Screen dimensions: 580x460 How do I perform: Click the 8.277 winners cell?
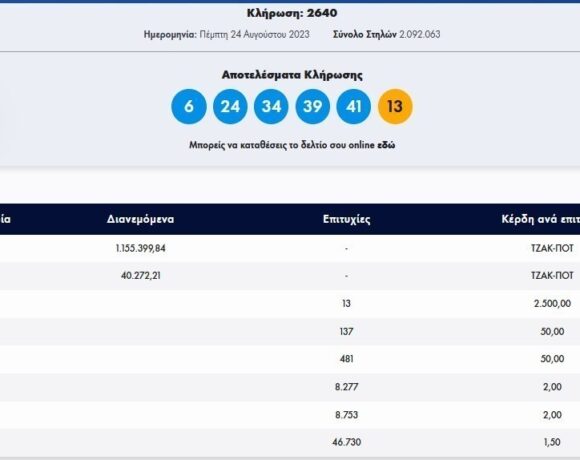346,387
